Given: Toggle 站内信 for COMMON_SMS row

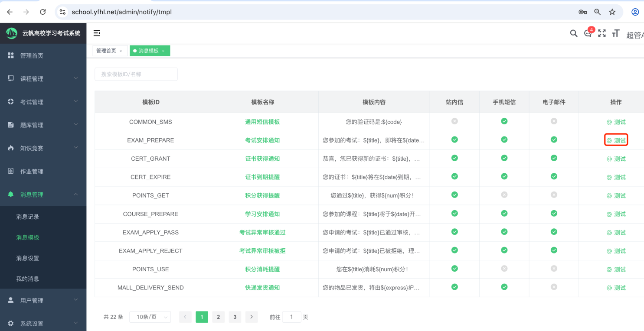Looking at the screenshot, I should tap(454, 121).
